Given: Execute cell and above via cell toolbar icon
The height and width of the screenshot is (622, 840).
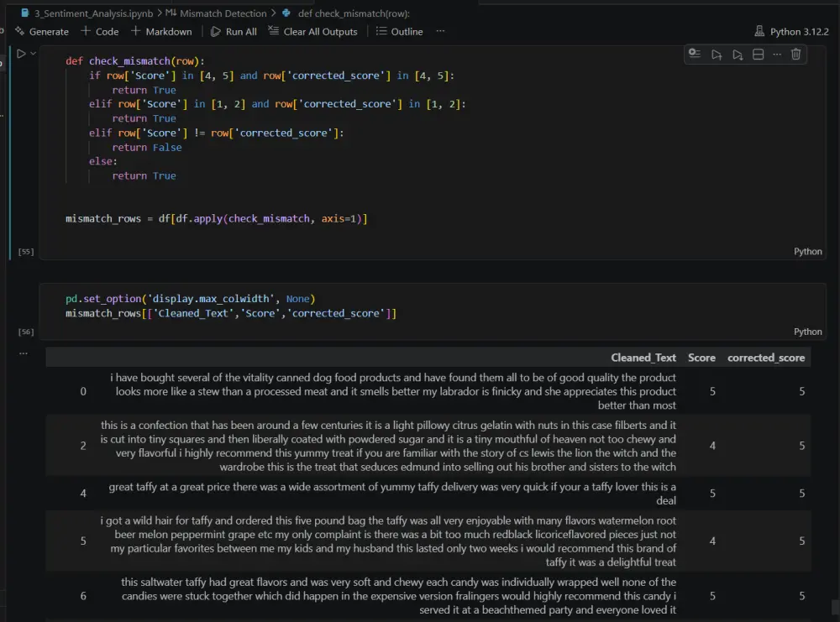Looking at the screenshot, I should (717, 55).
